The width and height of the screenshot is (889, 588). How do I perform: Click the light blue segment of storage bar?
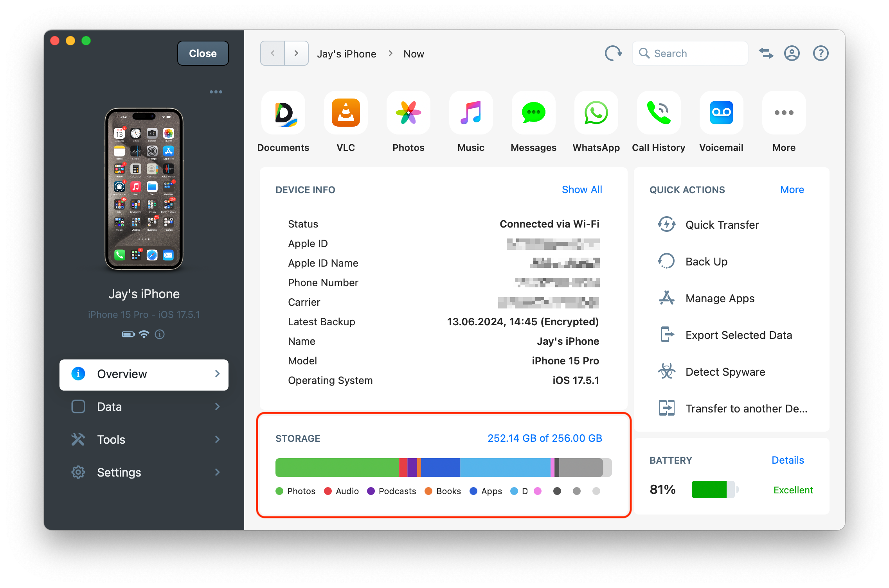[505, 468]
